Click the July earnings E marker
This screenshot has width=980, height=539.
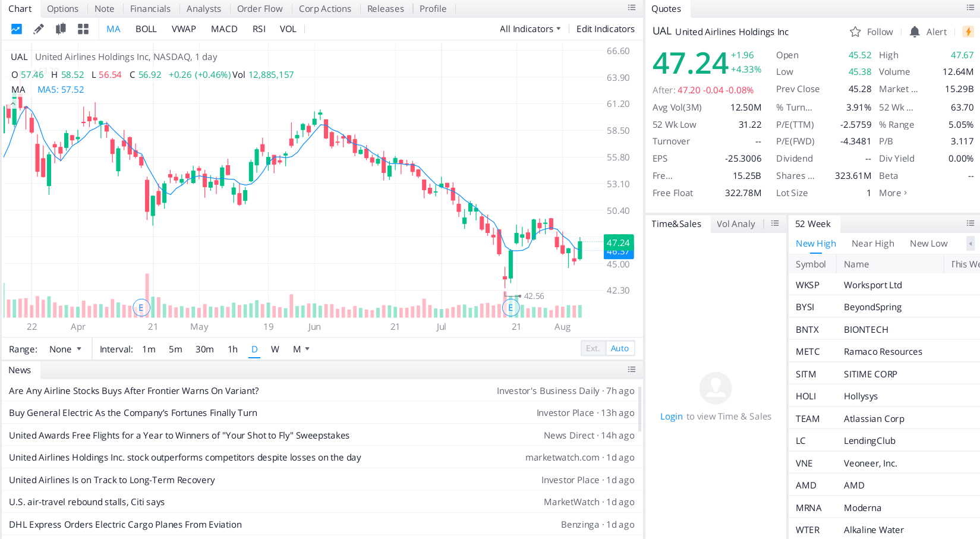click(x=511, y=308)
